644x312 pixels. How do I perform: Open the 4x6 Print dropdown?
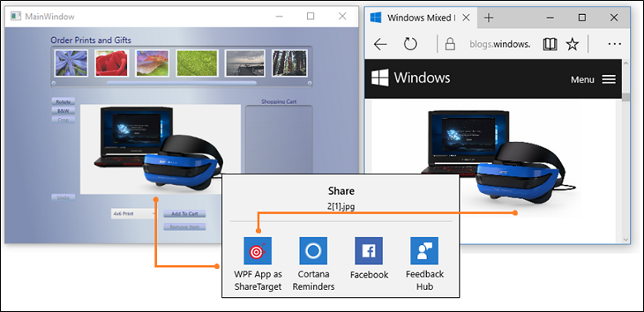[x=135, y=214]
